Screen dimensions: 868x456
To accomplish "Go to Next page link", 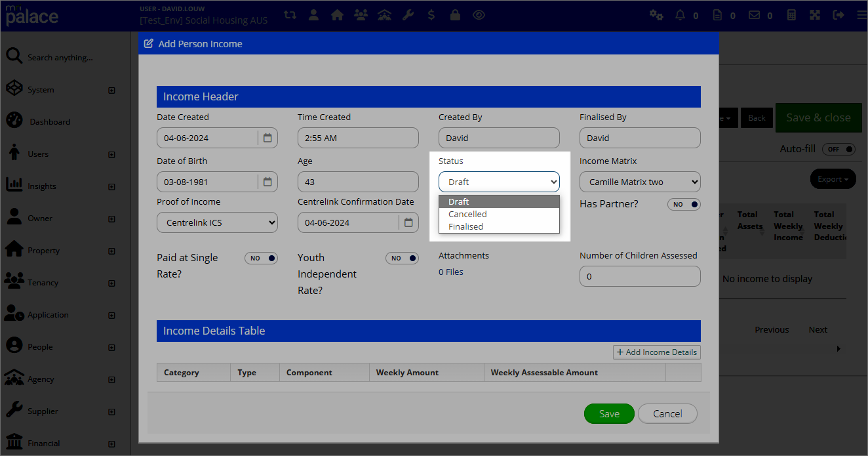I will (818, 329).
